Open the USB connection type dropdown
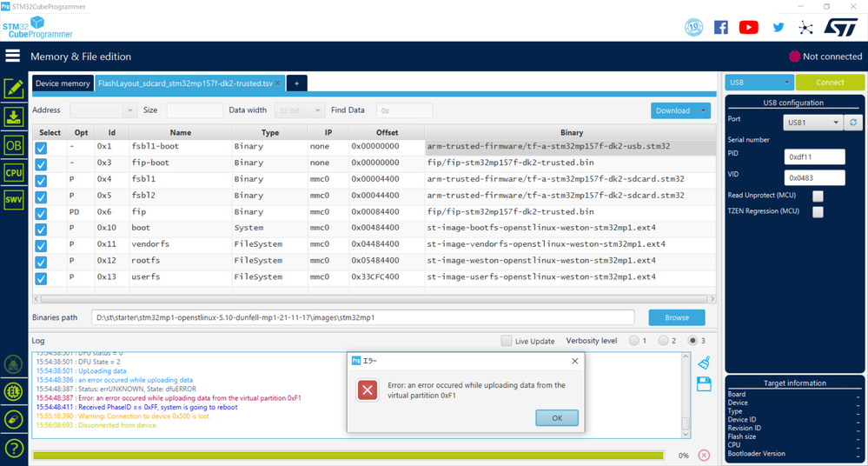868x466 pixels. click(x=759, y=83)
